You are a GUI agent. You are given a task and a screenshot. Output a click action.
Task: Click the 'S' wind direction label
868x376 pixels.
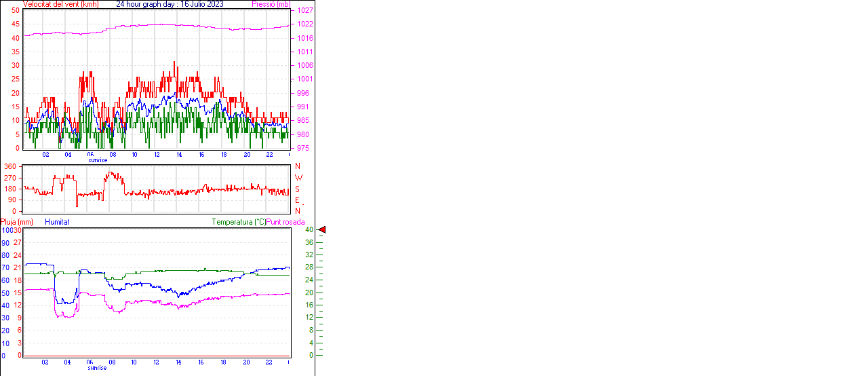pyautogui.click(x=297, y=189)
